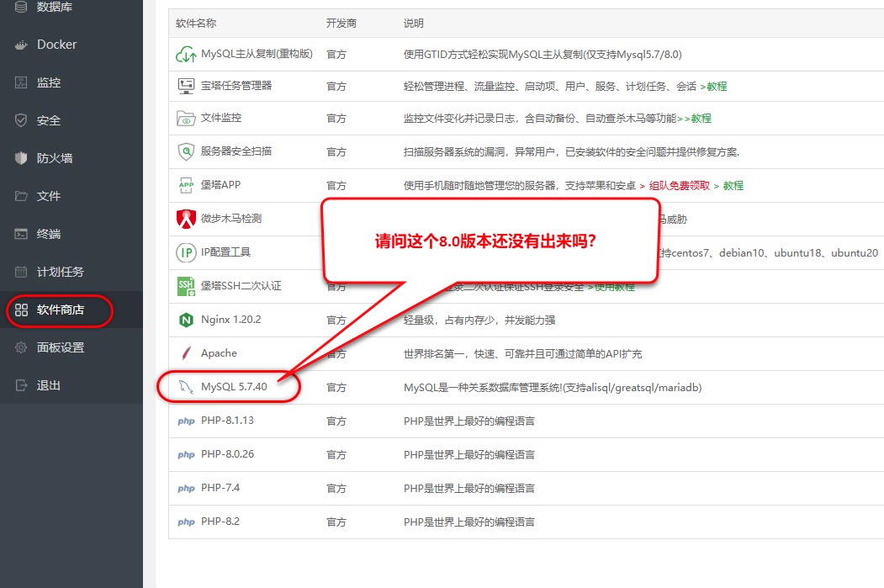Image resolution: width=884 pixels, height=588 pixels.
Task: Click the logout exit icon
Action: pos(21,385)
